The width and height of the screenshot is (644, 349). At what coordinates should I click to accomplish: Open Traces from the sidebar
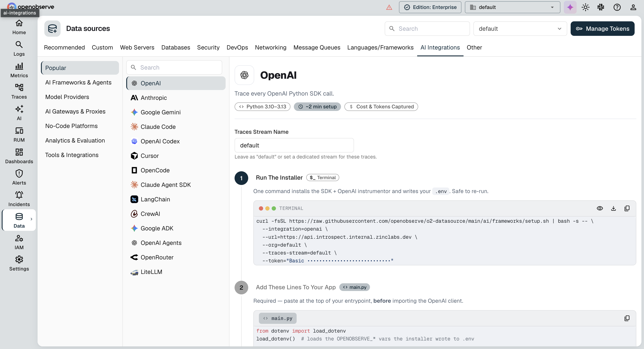click(19, 92)
